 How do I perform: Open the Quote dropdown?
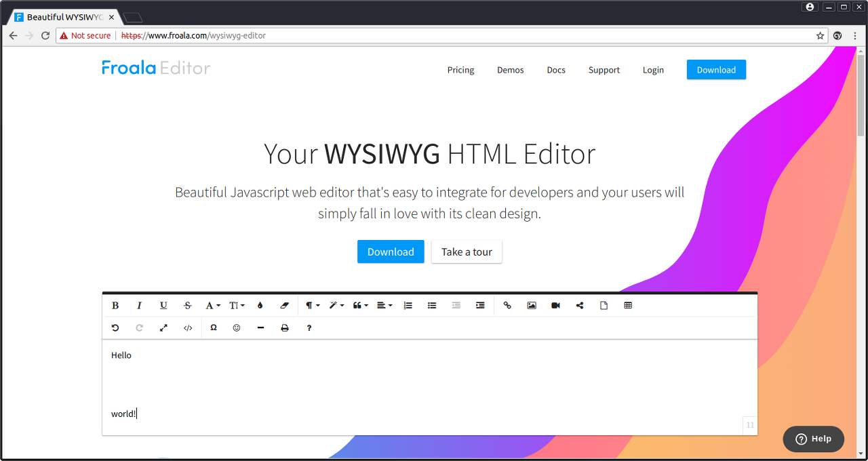pyautogui.click(x=361, y=306)
